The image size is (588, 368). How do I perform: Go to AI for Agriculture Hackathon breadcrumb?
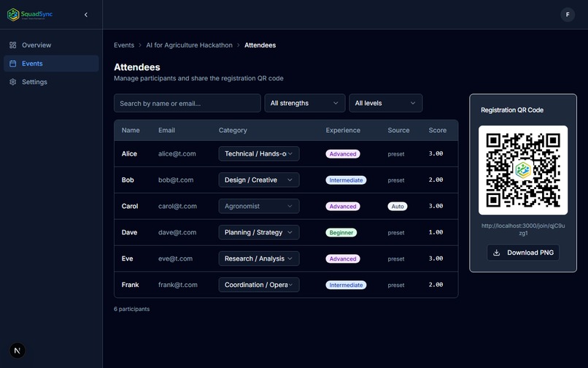[x=189, y=45]
